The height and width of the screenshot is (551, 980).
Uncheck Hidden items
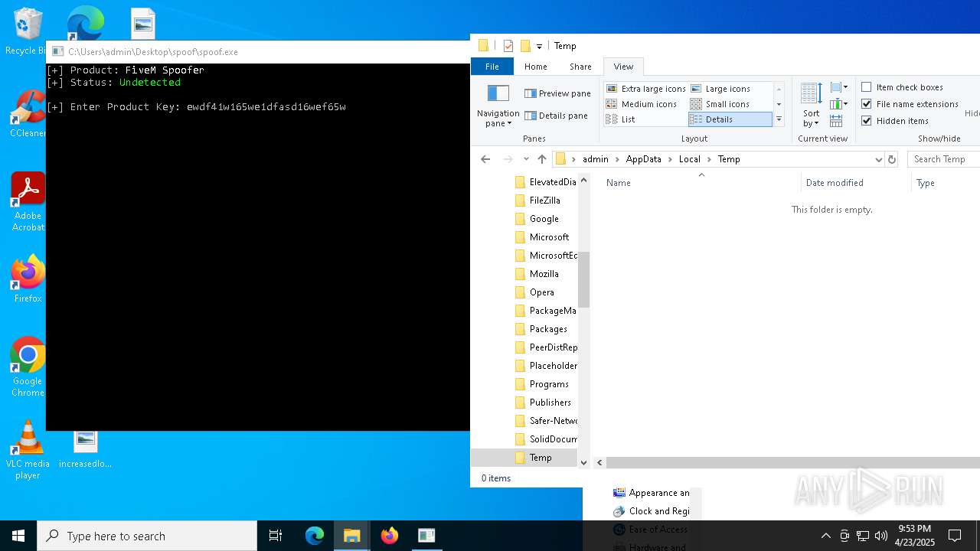[895, 121]
